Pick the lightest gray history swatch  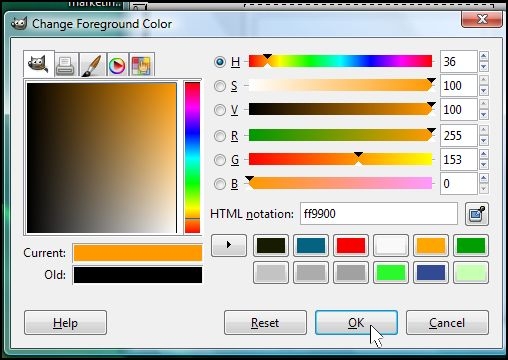pyautogui.click(x=271, y=273)
